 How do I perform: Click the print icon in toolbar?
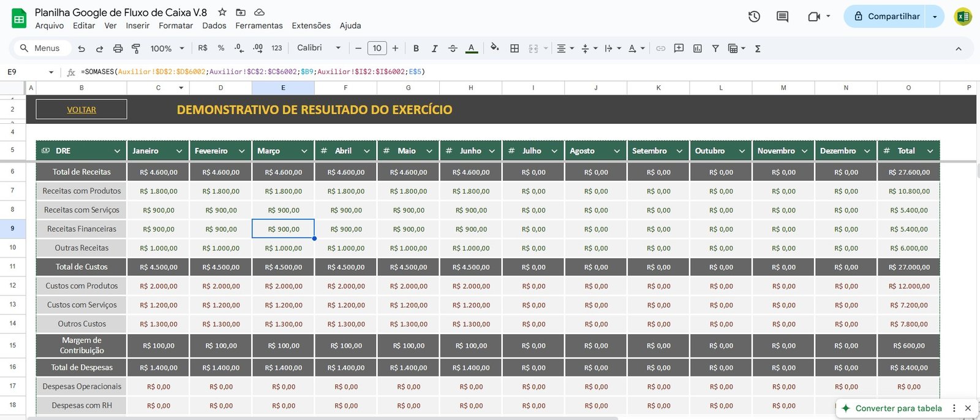(118, 48)
